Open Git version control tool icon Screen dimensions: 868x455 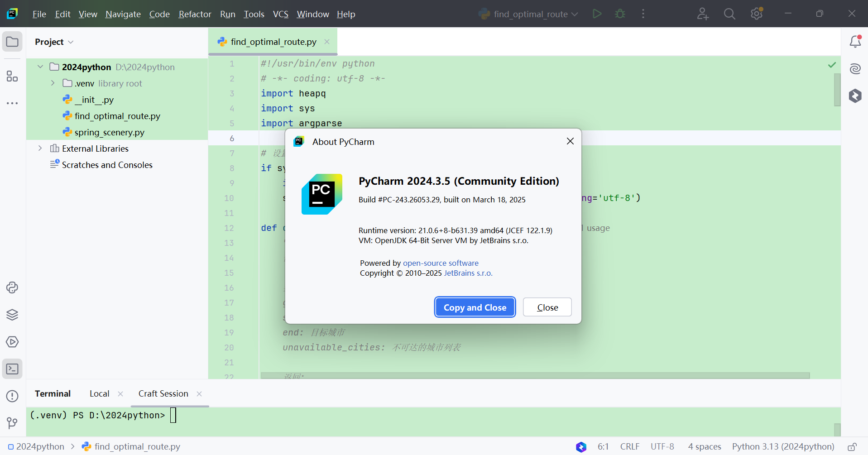[x=12, y=423]
